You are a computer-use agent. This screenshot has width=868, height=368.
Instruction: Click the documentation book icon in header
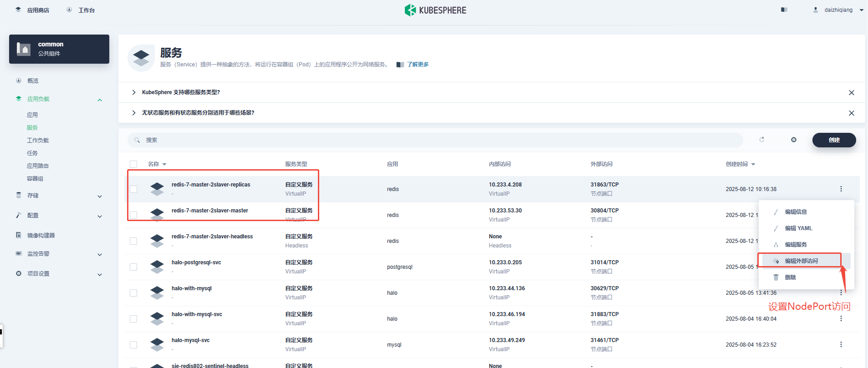pos(784,10)
